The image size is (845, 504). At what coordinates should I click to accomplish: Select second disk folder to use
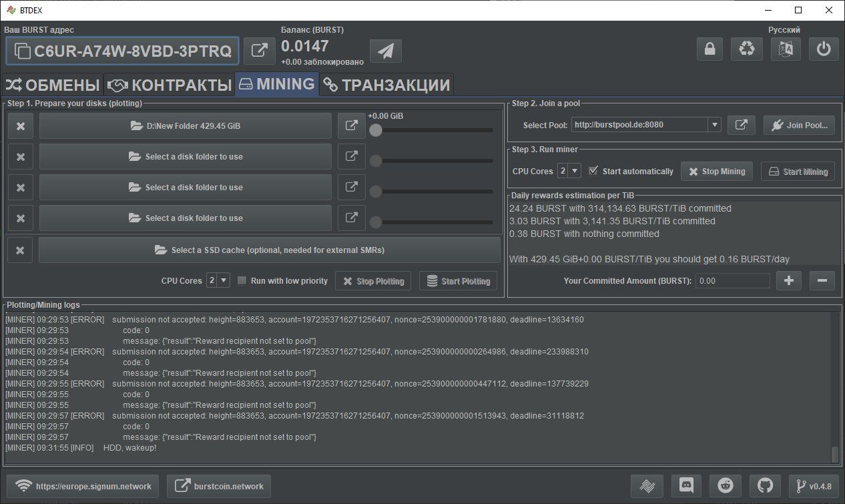(x=186, y=156)
